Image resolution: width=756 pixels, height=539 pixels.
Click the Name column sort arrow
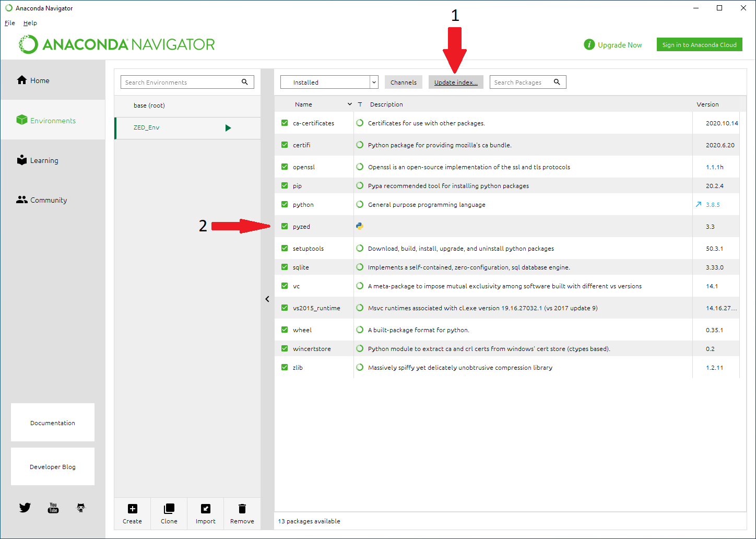(x=350, y=104)
